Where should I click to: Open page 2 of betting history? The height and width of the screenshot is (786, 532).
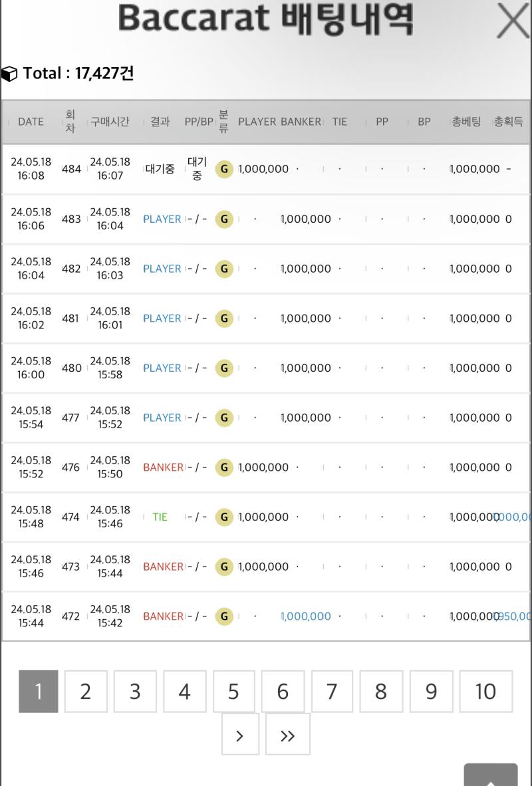coord(86,692)
